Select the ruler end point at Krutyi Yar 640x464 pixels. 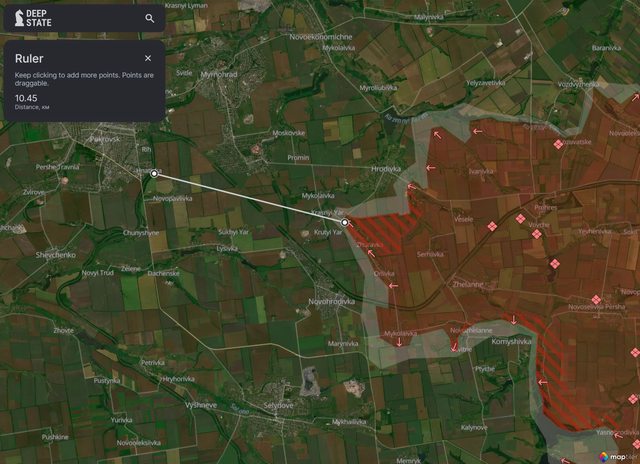[x=345, y=222]
